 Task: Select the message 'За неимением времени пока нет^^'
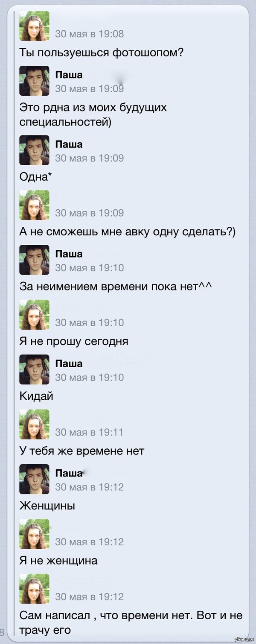point(116,286)
